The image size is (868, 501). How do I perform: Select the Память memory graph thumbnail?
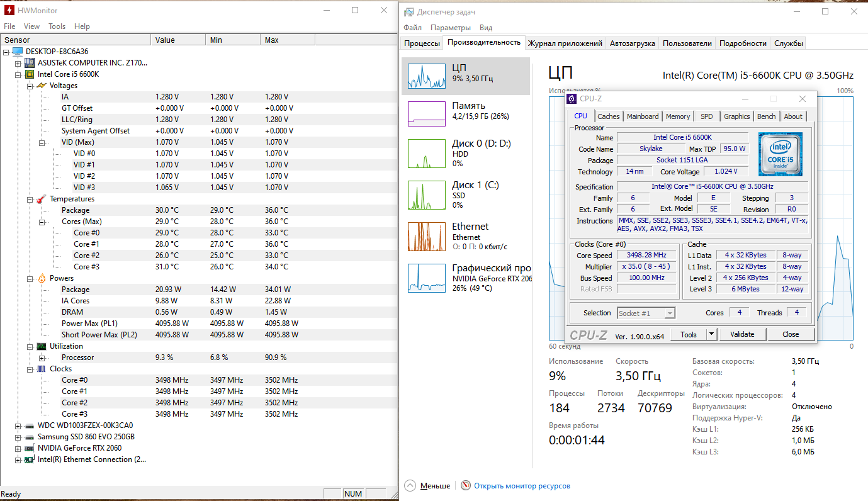[427, 113]
